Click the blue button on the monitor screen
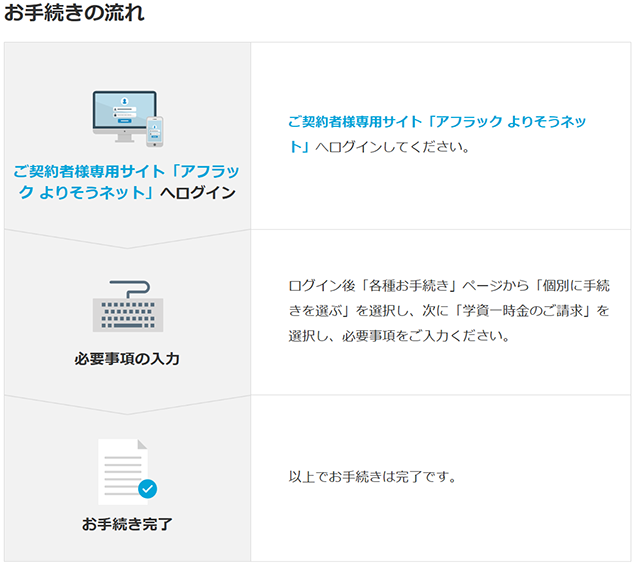Screen dimensions: 634x564 [x=124, y=120]
